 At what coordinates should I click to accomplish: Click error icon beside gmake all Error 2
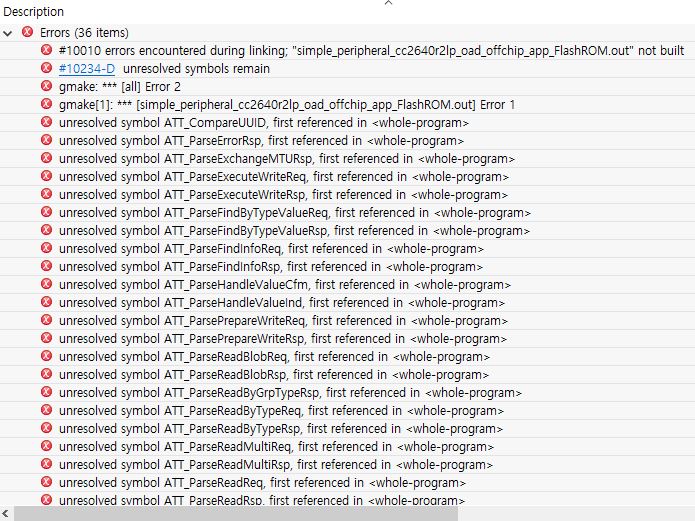[x=46, y=87]
